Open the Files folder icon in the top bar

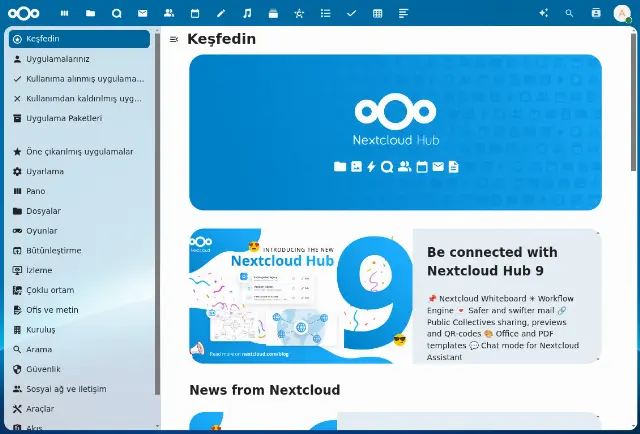91,13
